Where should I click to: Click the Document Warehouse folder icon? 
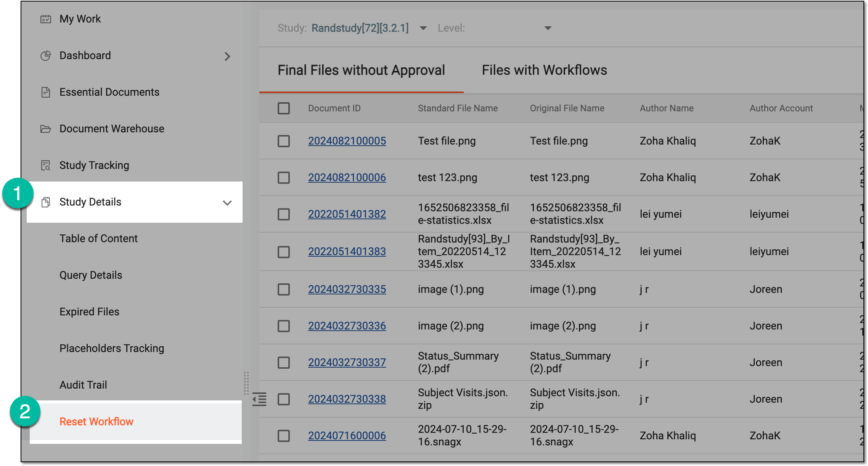[x=46, y=129]
